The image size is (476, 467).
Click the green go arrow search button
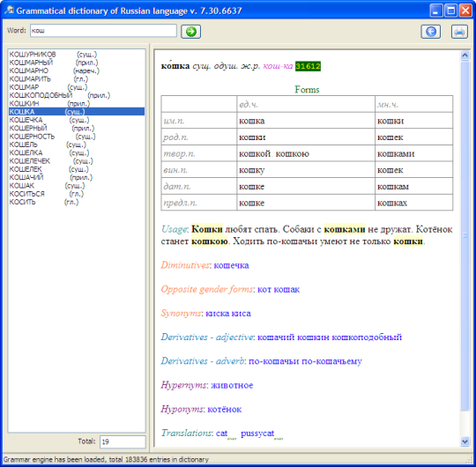[x=190, y=32]
